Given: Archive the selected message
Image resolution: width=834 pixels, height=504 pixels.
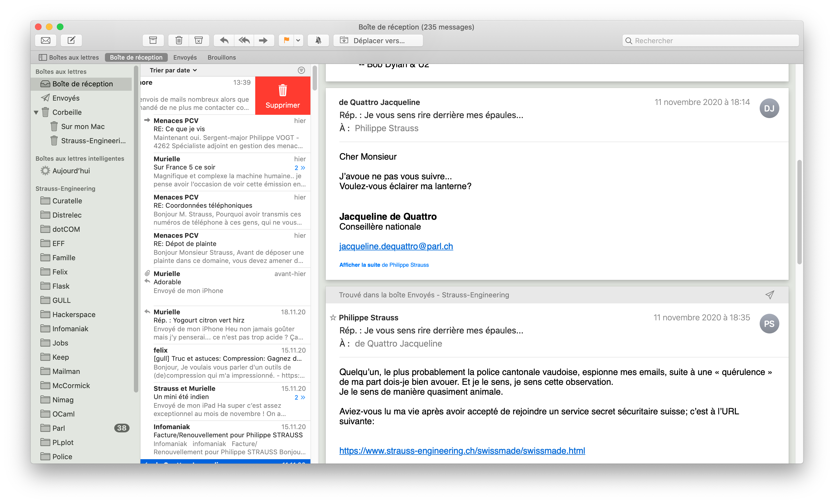Looking at the screenshot, I should point(153,41).
